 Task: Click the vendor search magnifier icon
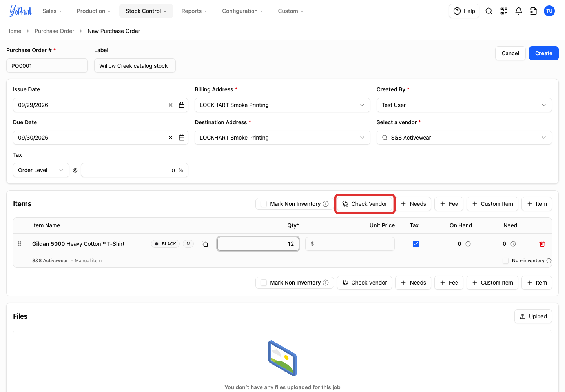(x=385, y=138)
